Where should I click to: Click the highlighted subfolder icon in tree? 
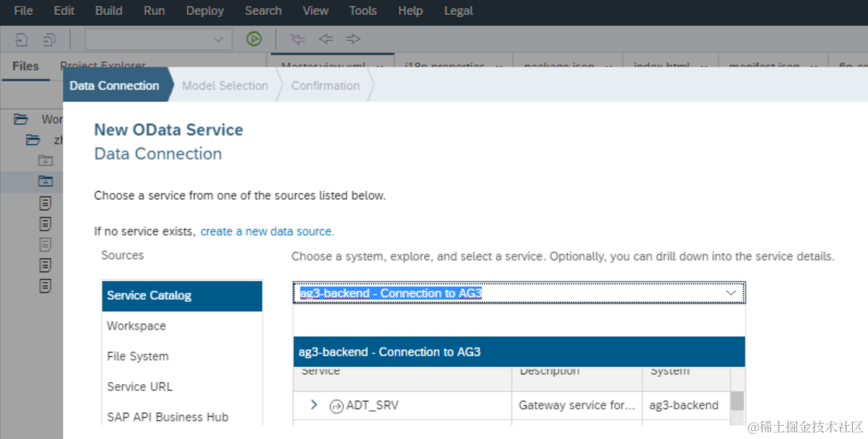[x=46, y=181]
